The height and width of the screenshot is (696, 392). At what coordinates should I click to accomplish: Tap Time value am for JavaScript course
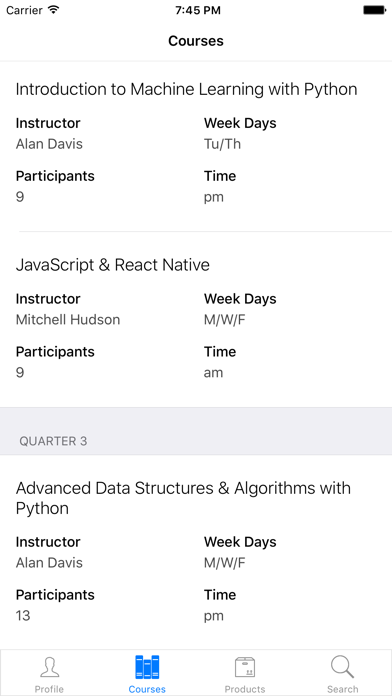coord(214,372)
